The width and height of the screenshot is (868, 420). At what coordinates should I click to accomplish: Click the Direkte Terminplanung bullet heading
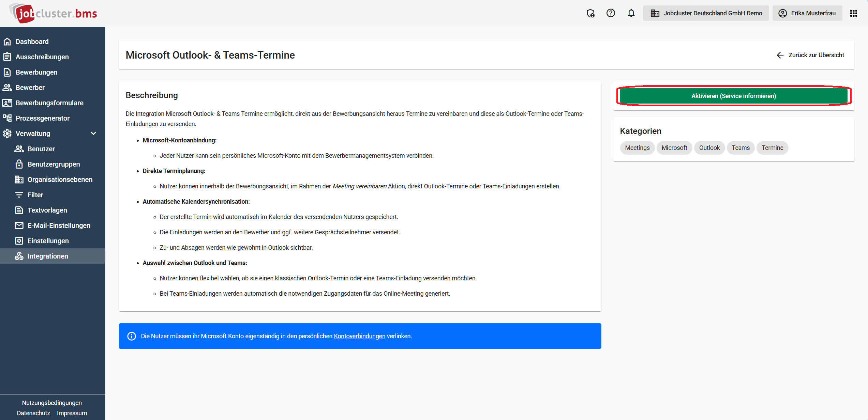[174, 171]
